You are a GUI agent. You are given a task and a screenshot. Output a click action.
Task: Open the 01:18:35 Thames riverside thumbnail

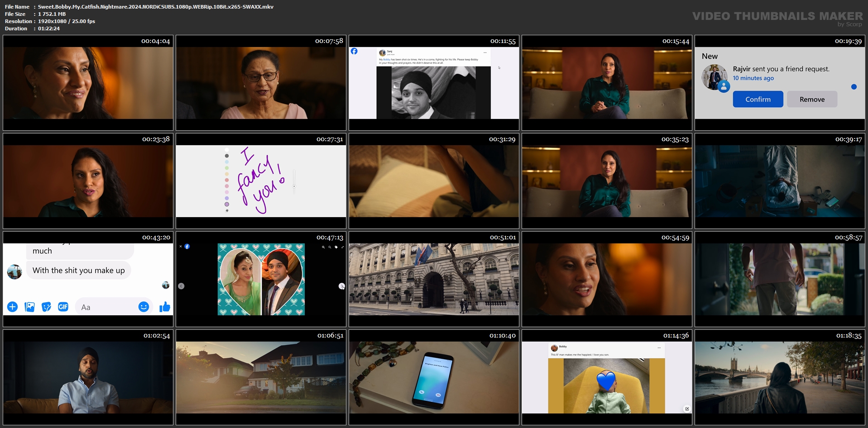click(780, 377)
